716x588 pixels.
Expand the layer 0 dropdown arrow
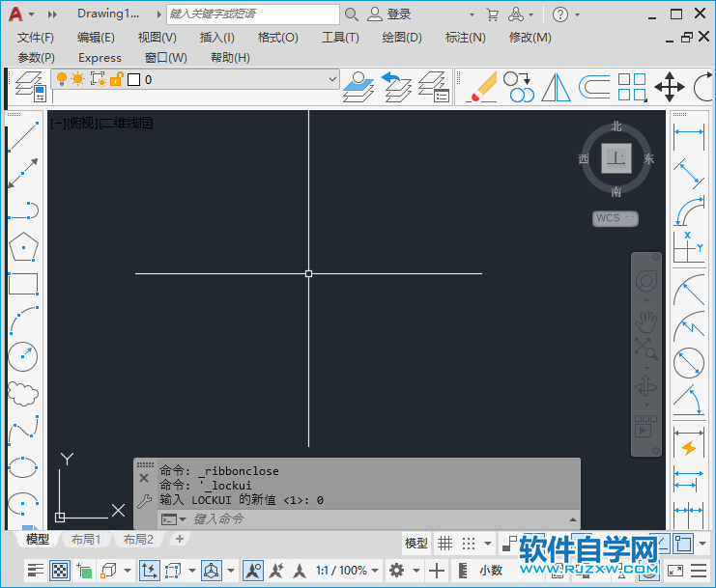(x=333, y=79)
